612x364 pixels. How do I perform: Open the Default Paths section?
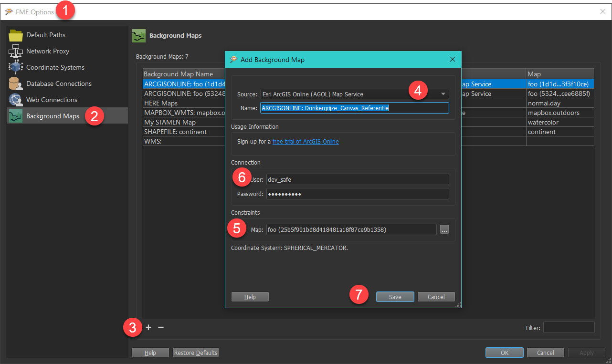tap(67, 35)
